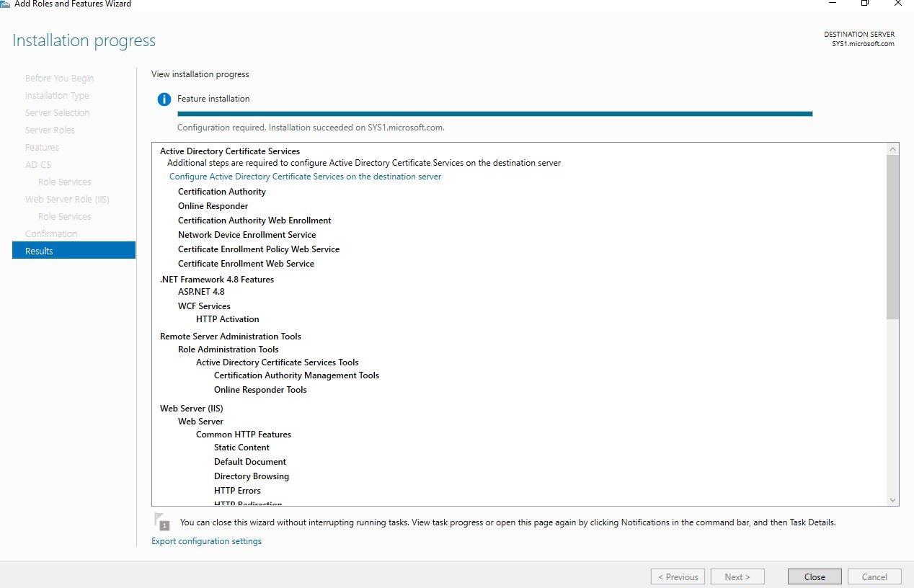The width and height of the screenshot is (914, 588).
Task: Click the window maximize button
Action: [864, 3]
